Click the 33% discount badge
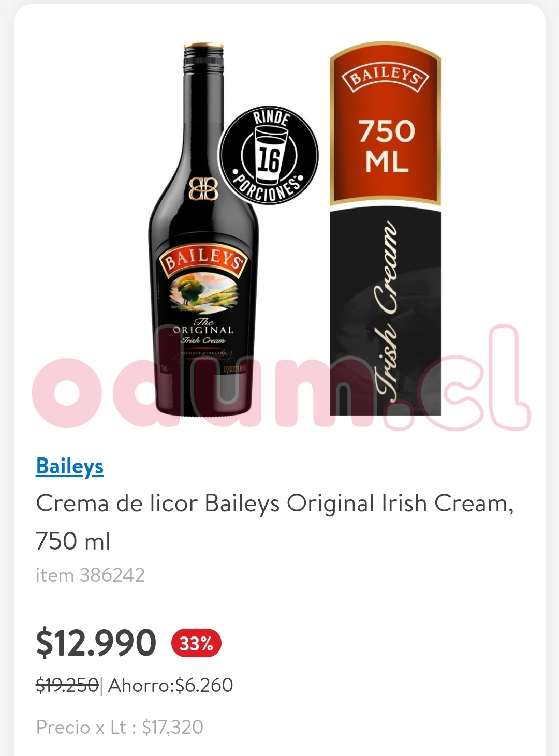This screenshot has height=756, width=559. pos(196,644)
